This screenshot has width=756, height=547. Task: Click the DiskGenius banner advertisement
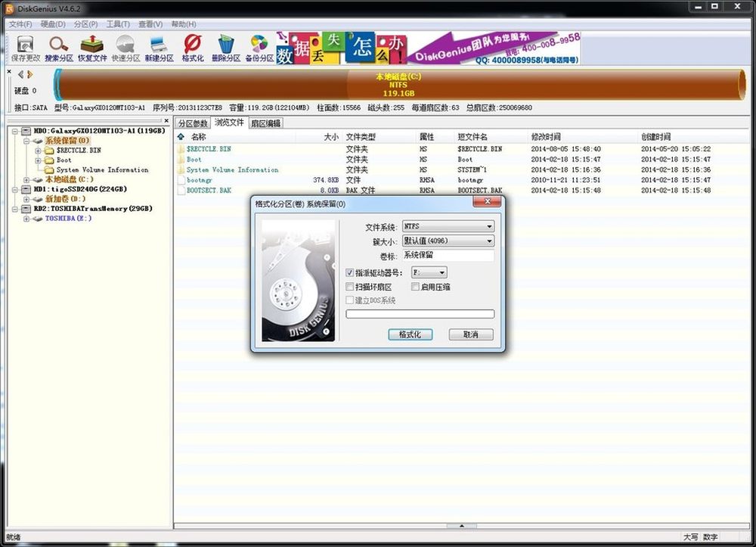pyautogui.click(x=428, y=48)
